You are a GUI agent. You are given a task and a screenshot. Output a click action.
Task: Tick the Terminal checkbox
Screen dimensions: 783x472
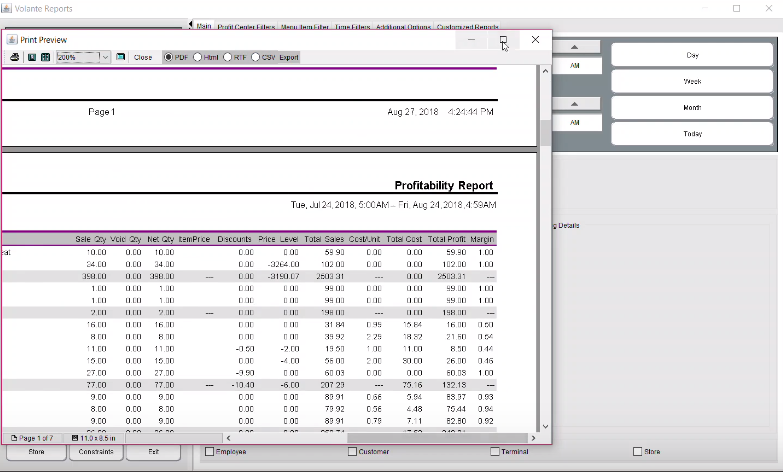(x=495, y=452)
